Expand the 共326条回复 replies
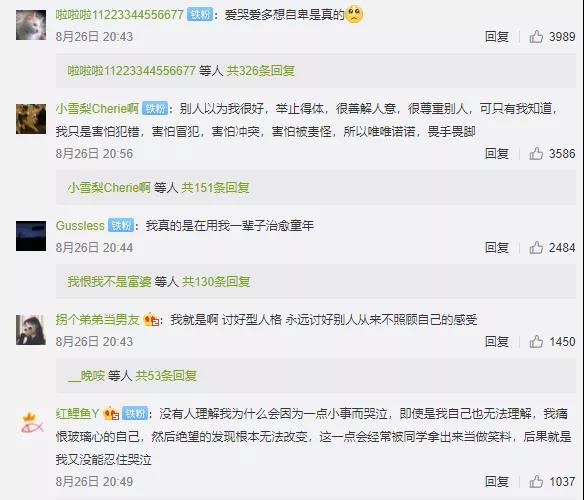The width and height of the screenshot is (584, 500). coord(260,70)
